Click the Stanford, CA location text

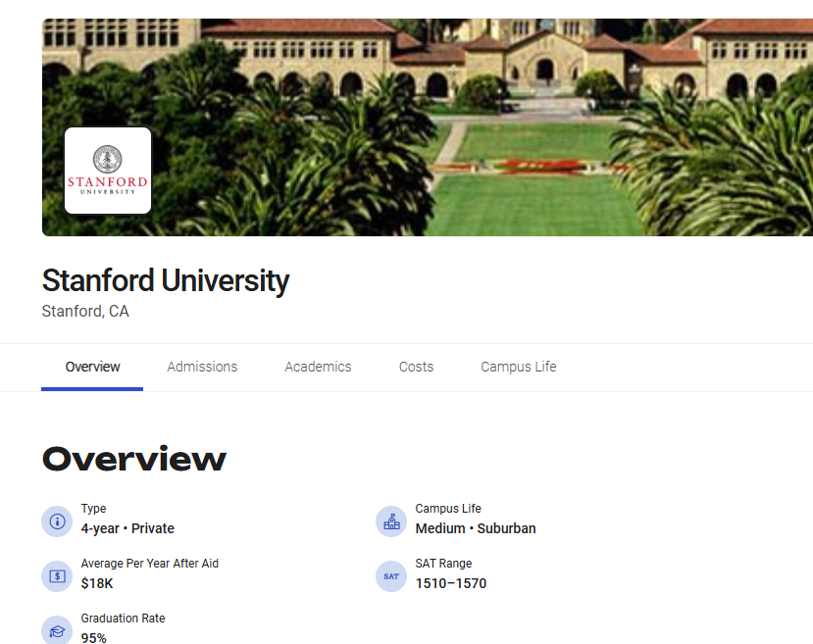[85, 312]
